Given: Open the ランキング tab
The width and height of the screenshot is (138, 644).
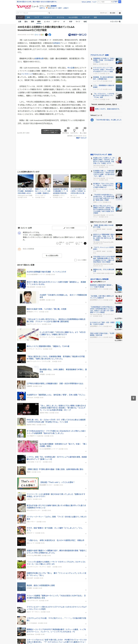Looking at the screenshot, I should click(86, 17).
